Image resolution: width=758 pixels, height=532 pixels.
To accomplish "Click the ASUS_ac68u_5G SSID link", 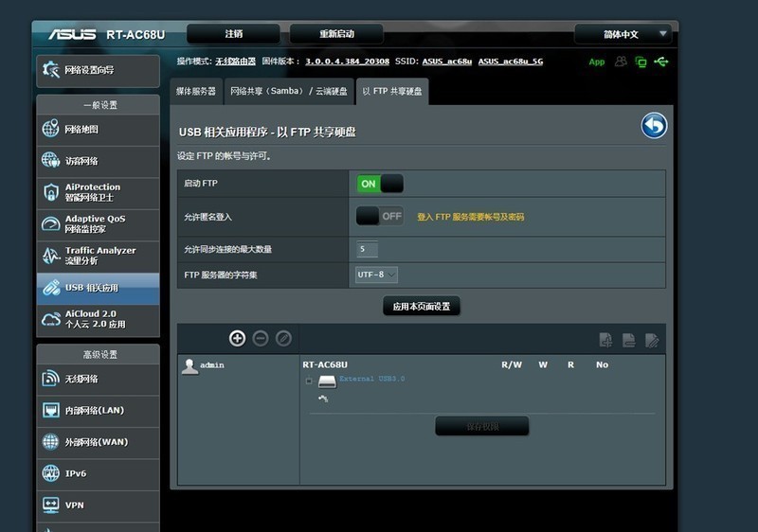I will coord(511,62).
